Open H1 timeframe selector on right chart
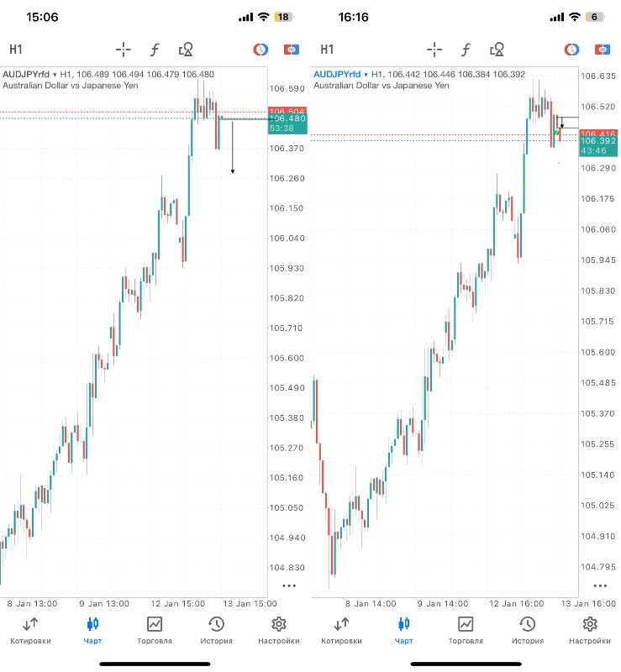This screenshot has width=621, height=672. click(327, 50)
